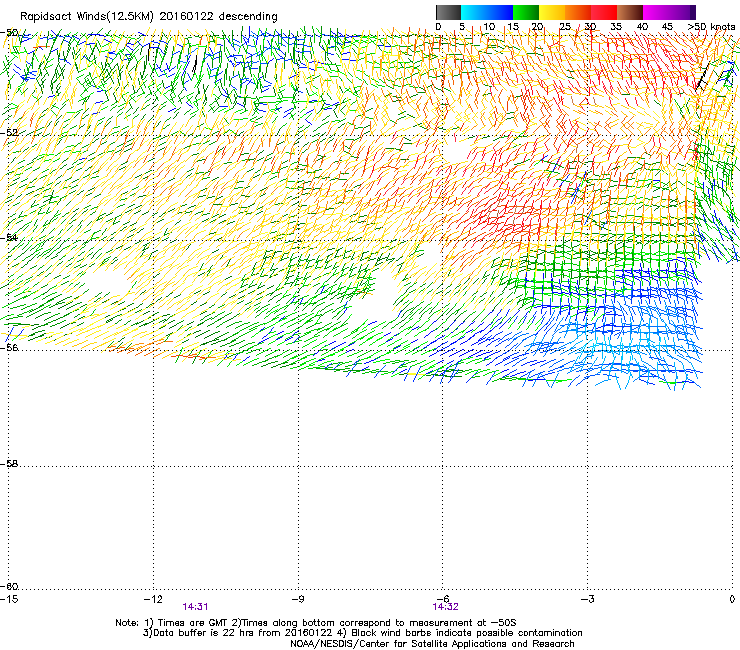Click the red 30-35 knots legend segment
Screen dimensions: 740x650
point(604,12)
